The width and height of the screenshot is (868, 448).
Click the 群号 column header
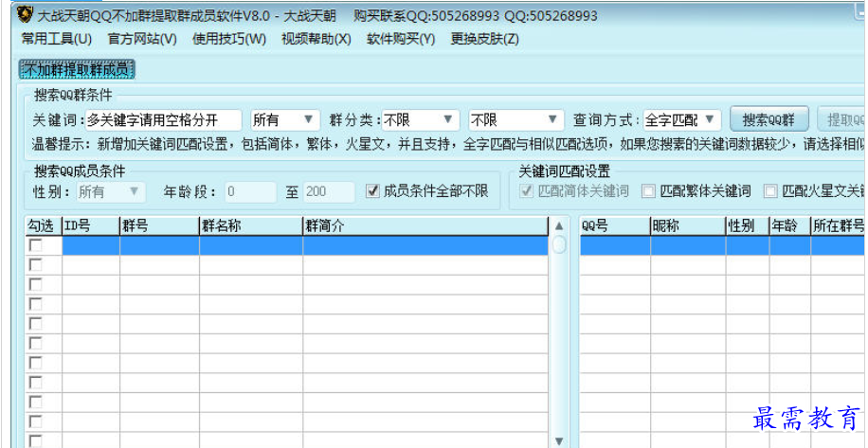(159, 225)
